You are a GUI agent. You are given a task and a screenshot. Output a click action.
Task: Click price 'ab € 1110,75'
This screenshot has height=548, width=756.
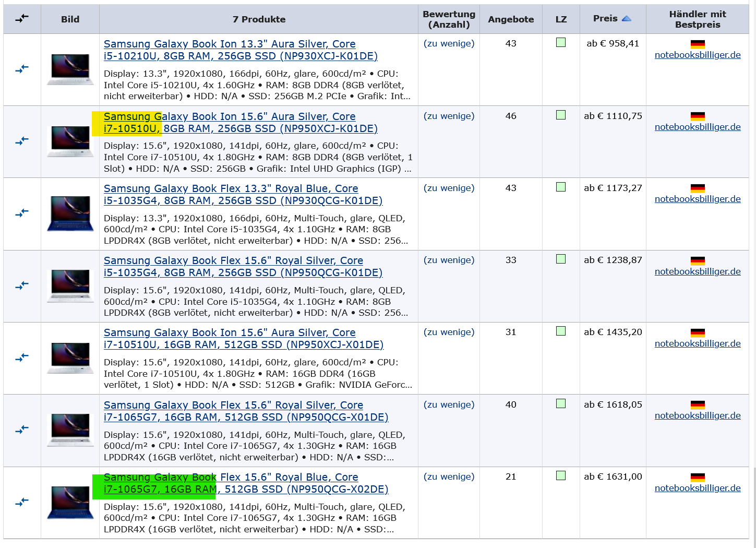[x=613, y=116]
